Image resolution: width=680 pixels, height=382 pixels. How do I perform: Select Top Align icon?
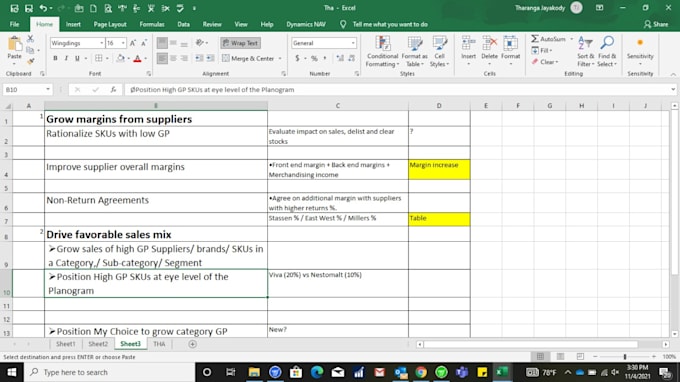click(162, 43)
